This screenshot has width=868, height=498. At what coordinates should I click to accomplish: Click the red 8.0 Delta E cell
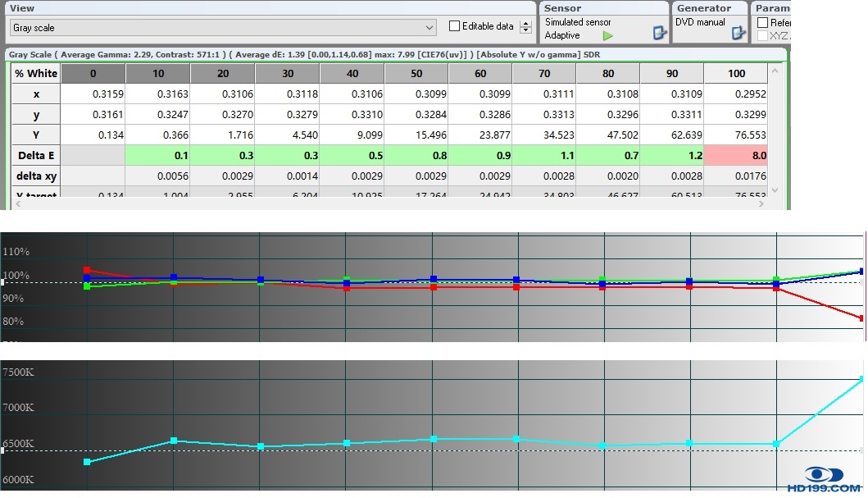pos(736,155)
